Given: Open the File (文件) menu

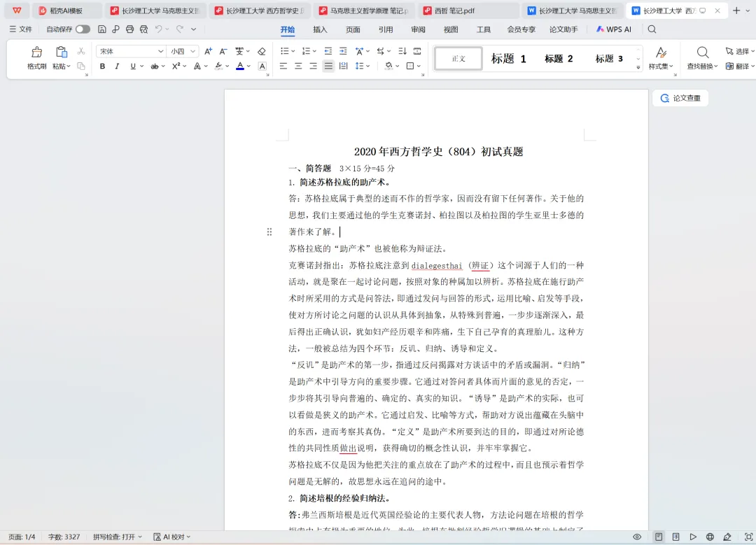Looking at the screenshot, I should pyautogui.click(x=21, y=29).
